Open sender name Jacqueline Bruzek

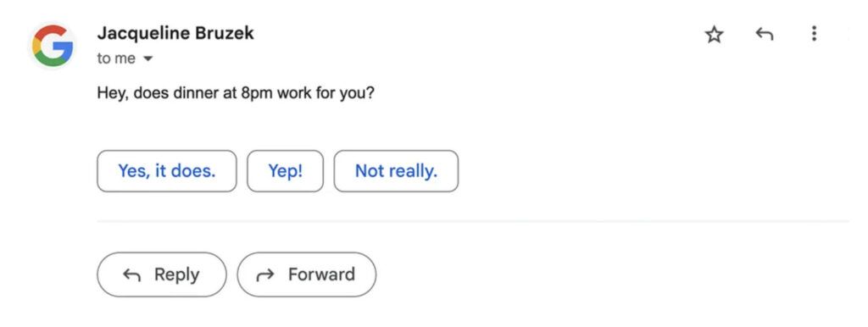[x=175, y=33]
